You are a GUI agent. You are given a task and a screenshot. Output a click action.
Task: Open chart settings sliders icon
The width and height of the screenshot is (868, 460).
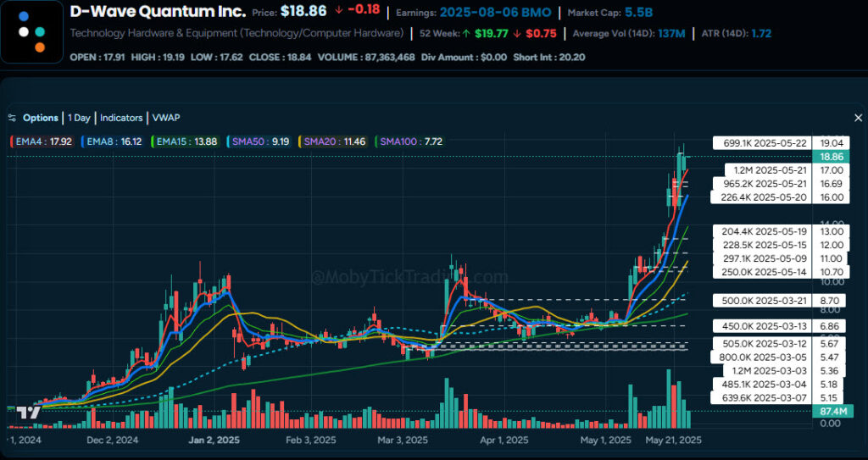[x=12, y=118]
